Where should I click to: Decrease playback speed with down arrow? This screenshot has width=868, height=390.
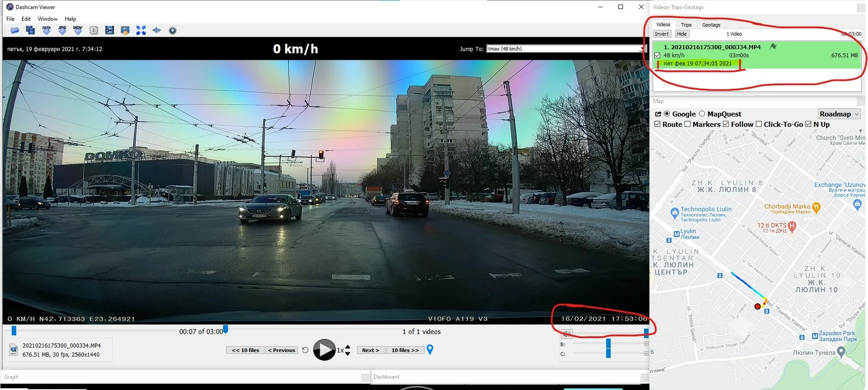348,353
